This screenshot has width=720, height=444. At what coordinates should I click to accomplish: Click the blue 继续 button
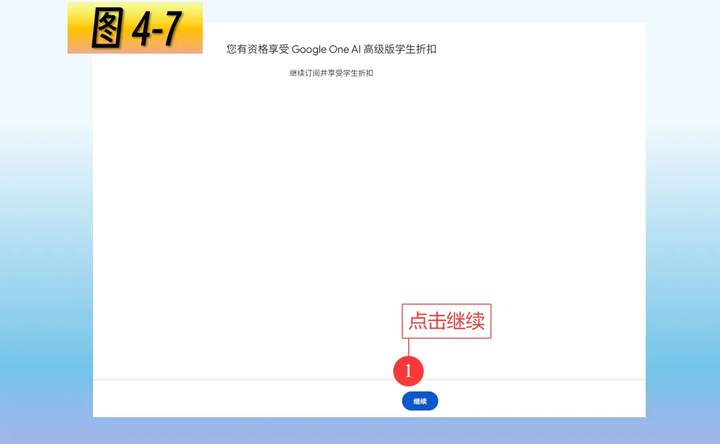pos(420,401)
